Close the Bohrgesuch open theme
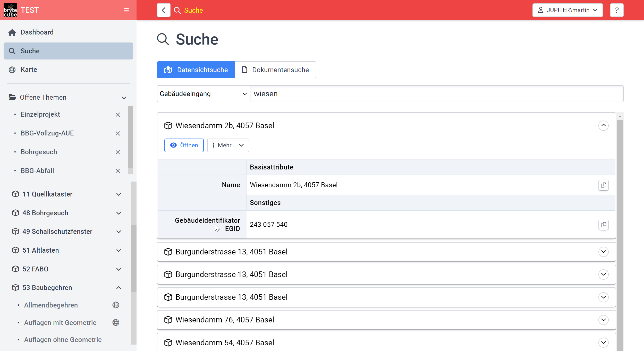The image size is (644, 351). [x=118, y=152]
